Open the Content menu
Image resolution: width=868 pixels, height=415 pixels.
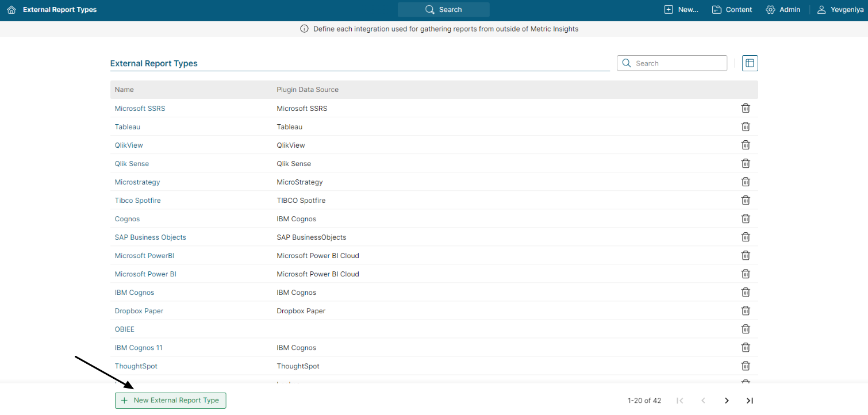pos(732,10)
